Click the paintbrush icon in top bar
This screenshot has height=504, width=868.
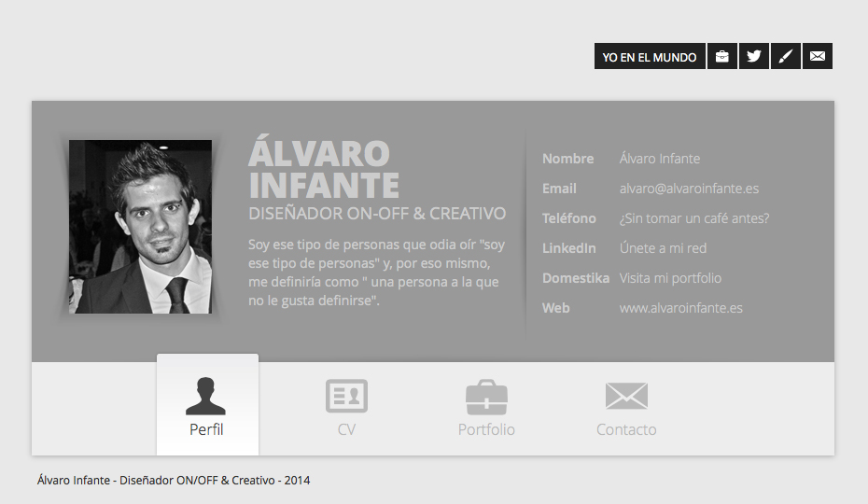(786, 57)
